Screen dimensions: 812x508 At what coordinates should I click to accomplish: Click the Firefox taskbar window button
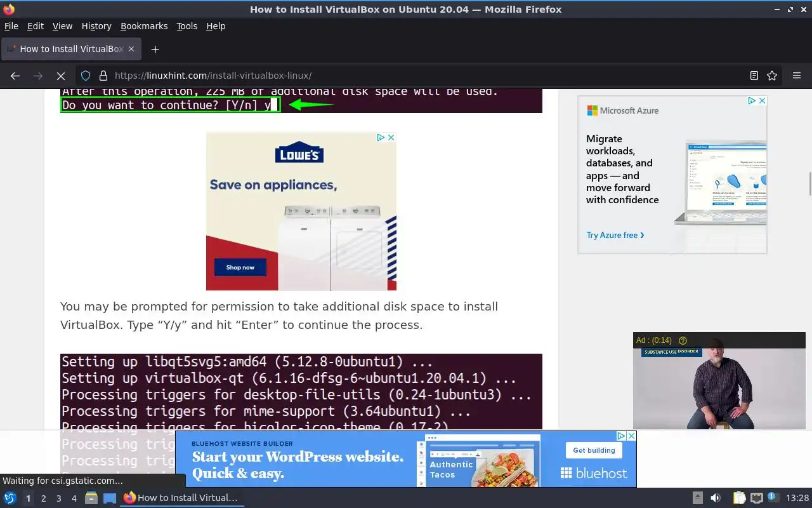[181, 498]
